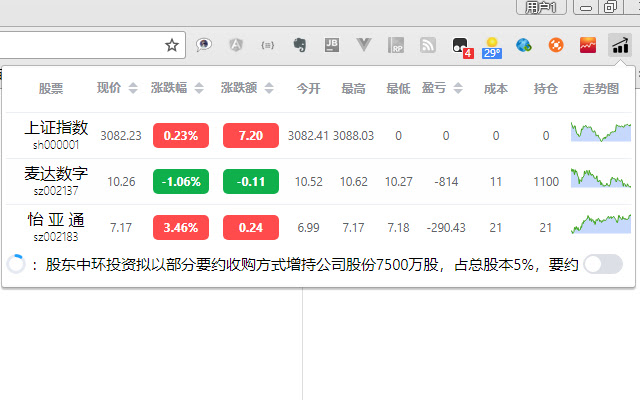Select 持仓 column header

(x=546, y=88)
